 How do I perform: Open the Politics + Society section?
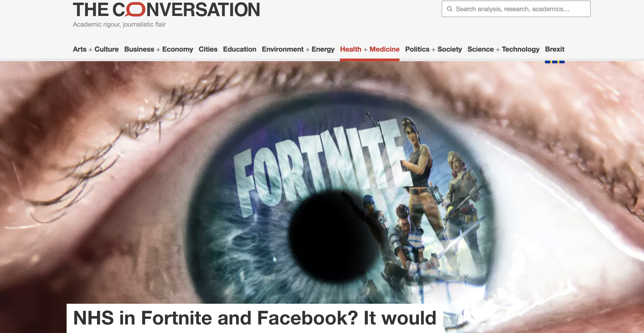(x=433, y=49)
